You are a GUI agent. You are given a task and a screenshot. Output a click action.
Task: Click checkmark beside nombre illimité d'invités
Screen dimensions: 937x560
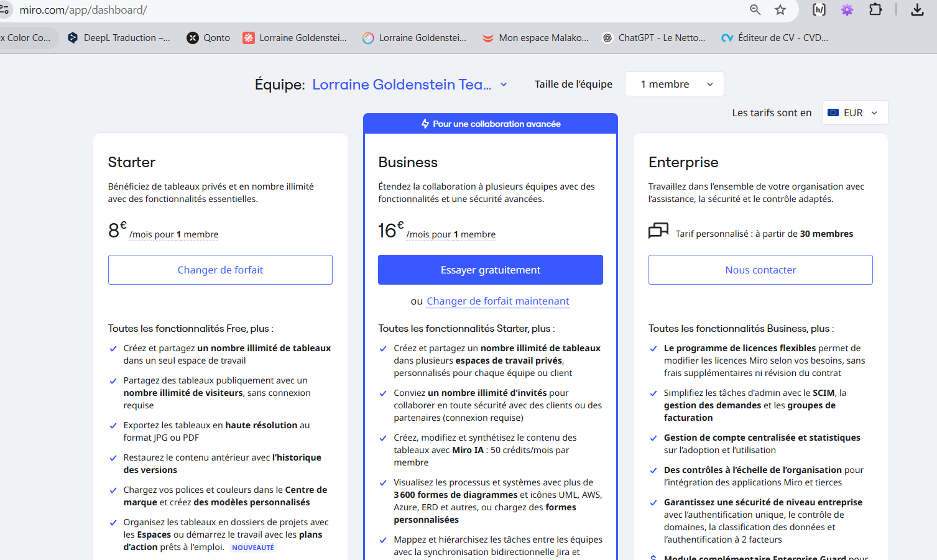tap(383, 393)
